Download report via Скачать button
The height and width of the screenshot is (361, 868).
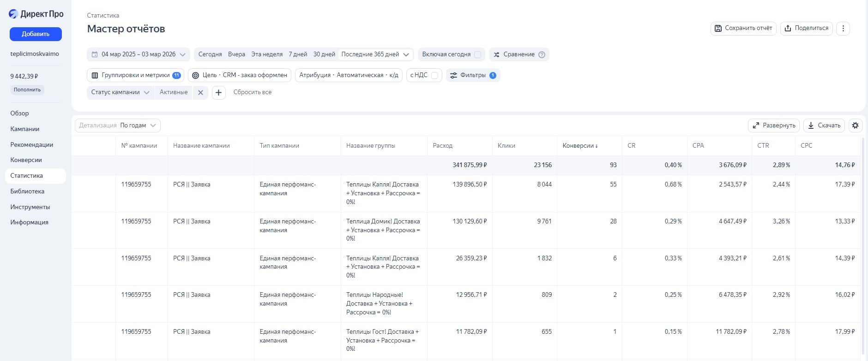824,126
